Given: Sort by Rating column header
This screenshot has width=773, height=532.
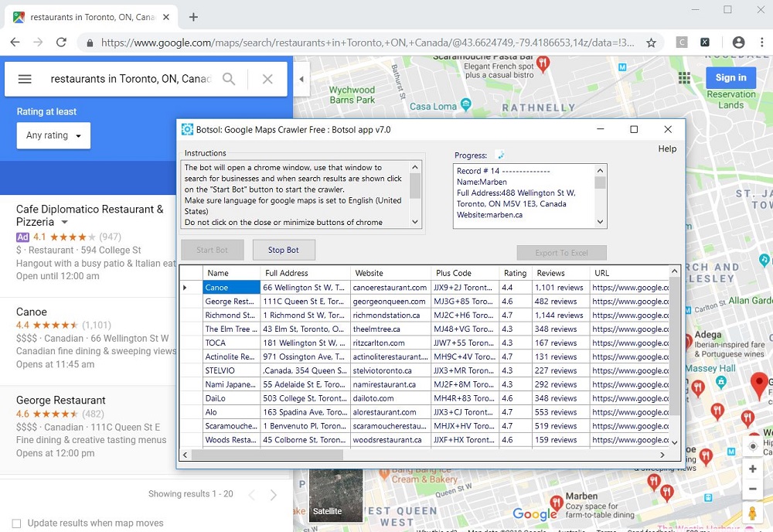Looking at the screenshot, I should (x=516, y=273).
